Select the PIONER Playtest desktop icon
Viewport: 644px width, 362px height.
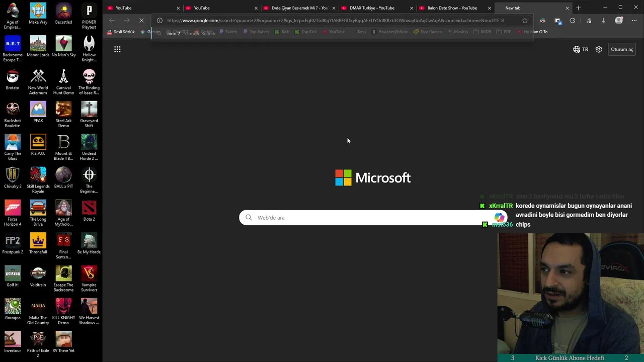click(x=89, y=17)
